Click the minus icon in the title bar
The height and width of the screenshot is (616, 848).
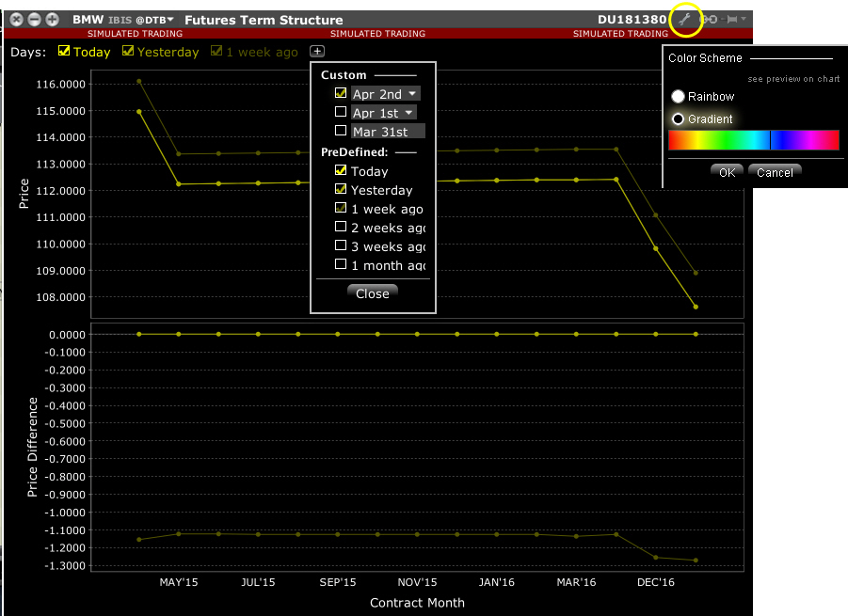pos(34,18)
